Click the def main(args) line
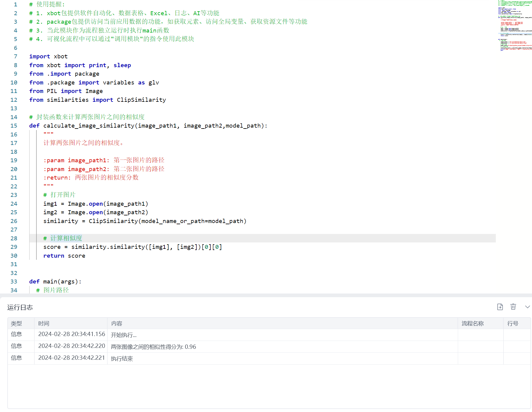This screenshot has height=412, width=532. (55, 282)
